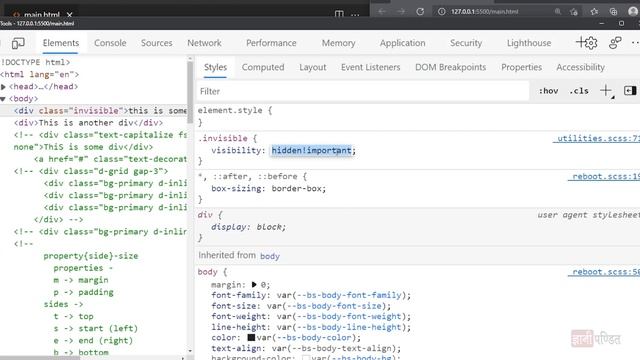Screen dimensions: 640x360
Task: Switch to Console tab
Action: (x=110, y=43)
